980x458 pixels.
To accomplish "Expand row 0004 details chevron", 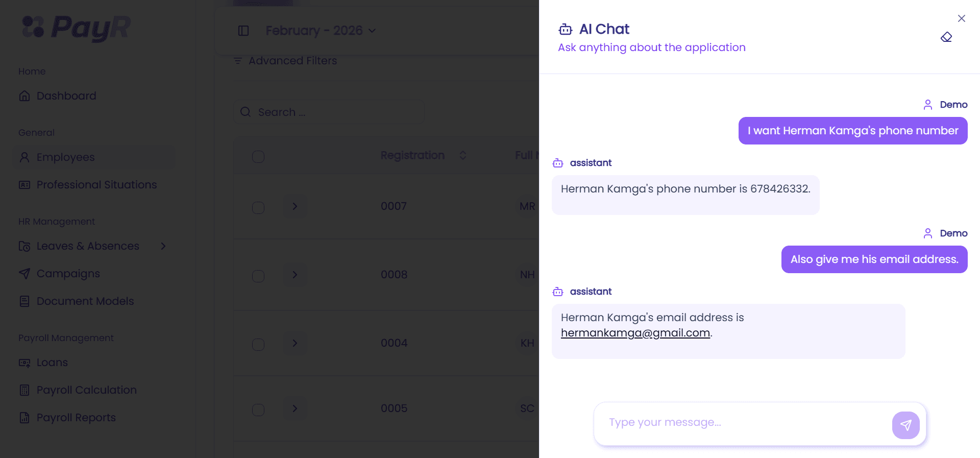I will point(295,343).
